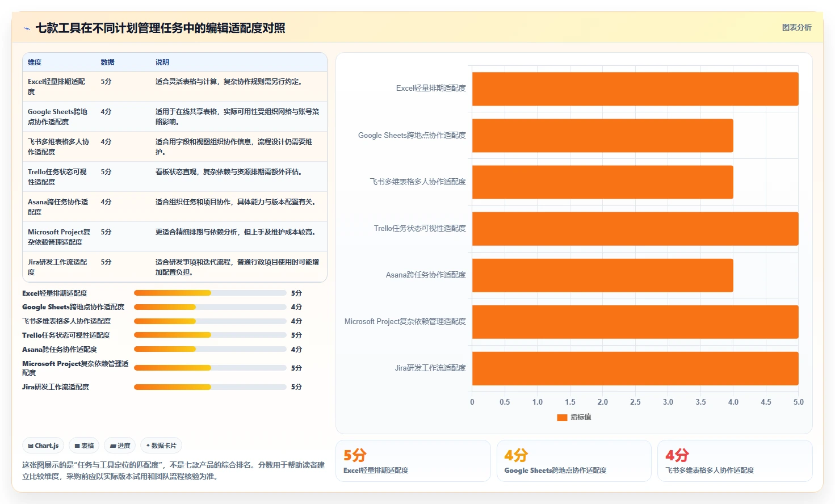Open the 4分 飞书多维表格 summary card
This screenshot has height=504, width=835.
pos(735,461)
